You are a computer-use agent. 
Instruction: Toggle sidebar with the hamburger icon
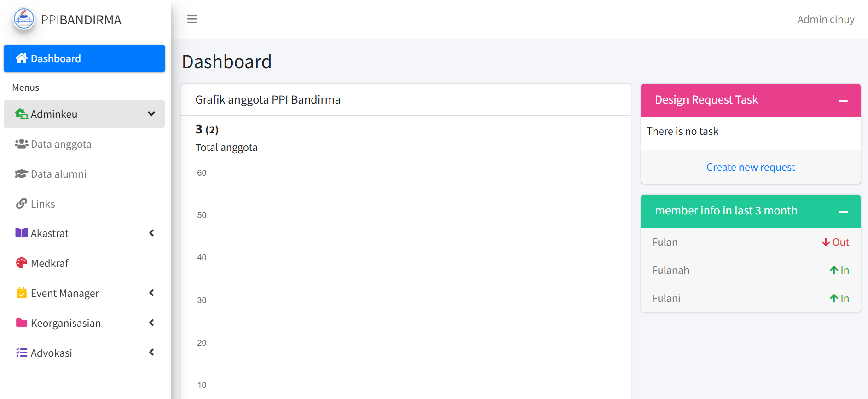click(192, 19)
